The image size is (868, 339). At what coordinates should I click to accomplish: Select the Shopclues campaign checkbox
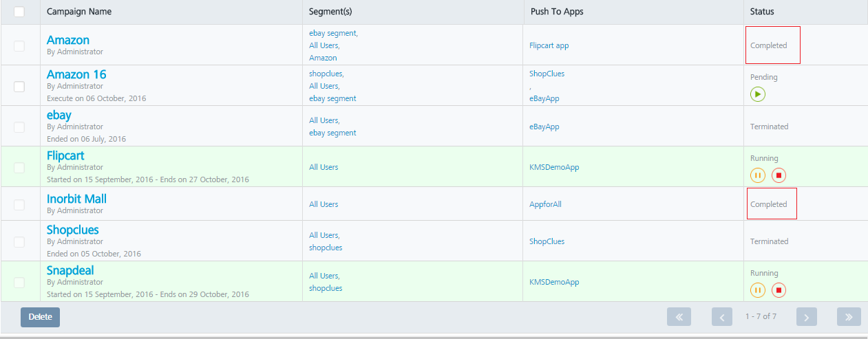coord(19,241)
